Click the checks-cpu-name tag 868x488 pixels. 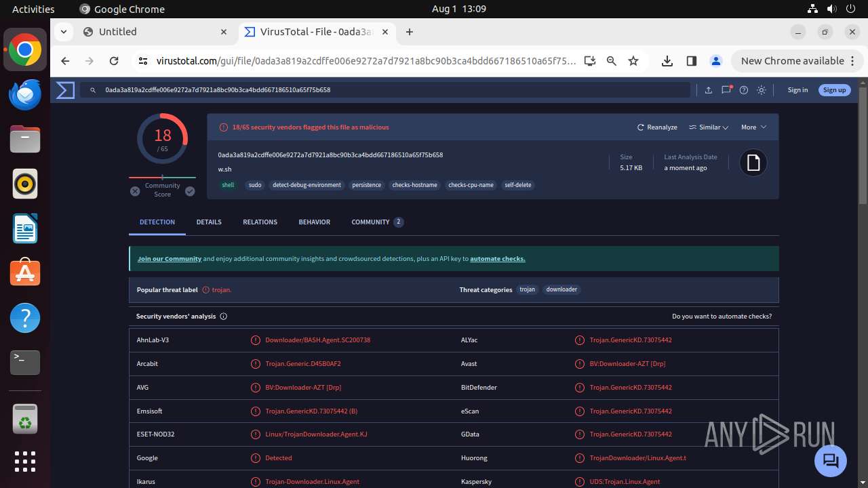coord(471,185)
